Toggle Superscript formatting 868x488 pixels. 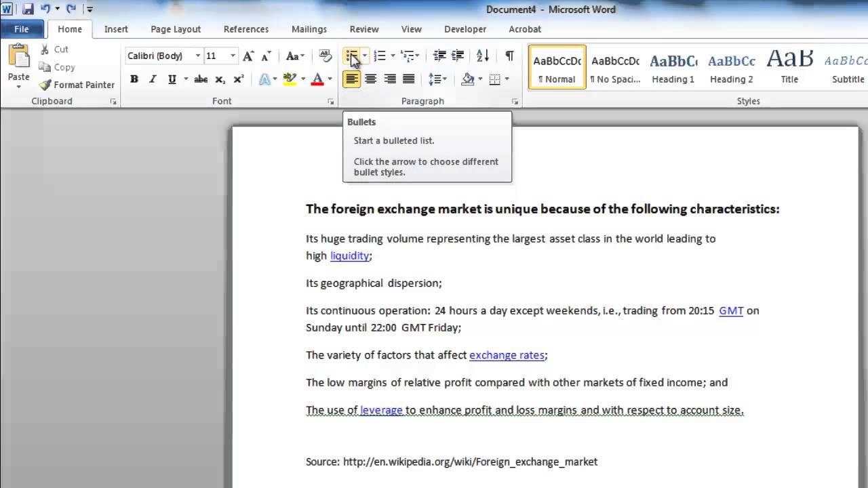point(238,79)
